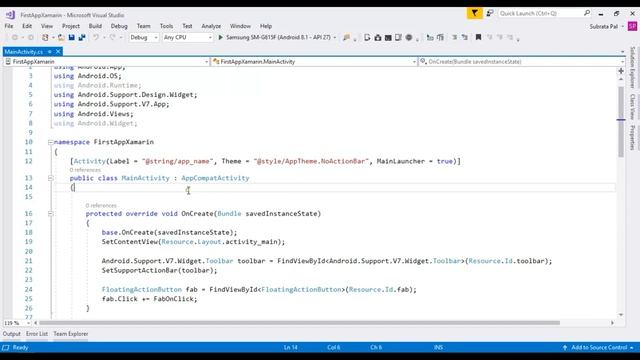Click the Quick Launch magnifier icon
The height and width of the screenshot is (360, 640).
tap(587, 13)
